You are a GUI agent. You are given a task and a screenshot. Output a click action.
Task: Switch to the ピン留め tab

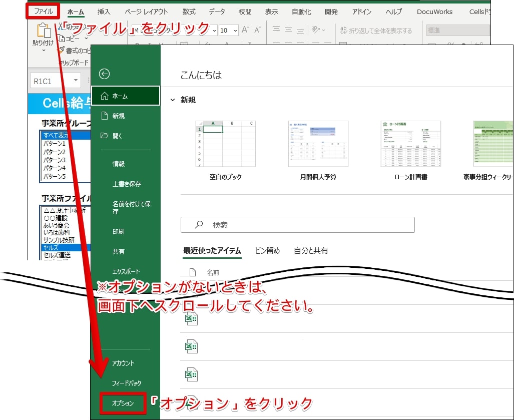coord(267,250)
